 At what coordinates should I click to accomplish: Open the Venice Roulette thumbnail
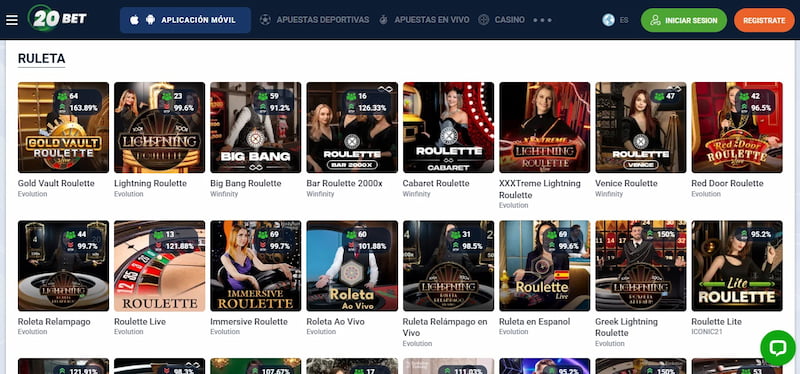(641, 128)
